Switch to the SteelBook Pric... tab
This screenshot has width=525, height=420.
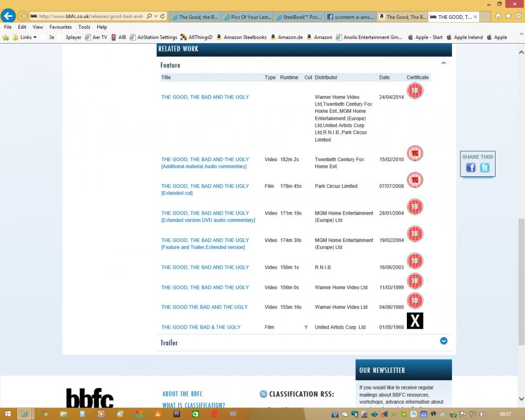click(299, 17)
